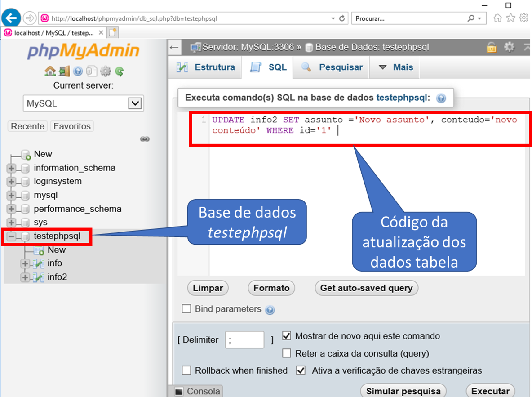Open Base de Dados testephpsql breadcrumb

tap(372, 47)
